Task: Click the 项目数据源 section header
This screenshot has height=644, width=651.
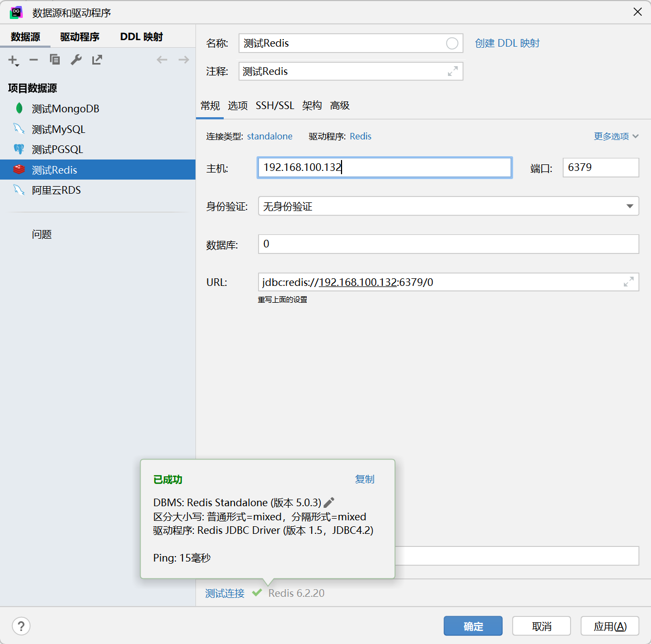Action: point(33,88)
